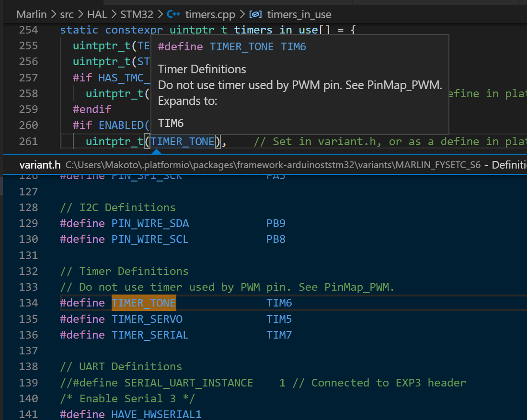
Task: Open the Marlin breadcrumb item
Action: tap(31, 14)
